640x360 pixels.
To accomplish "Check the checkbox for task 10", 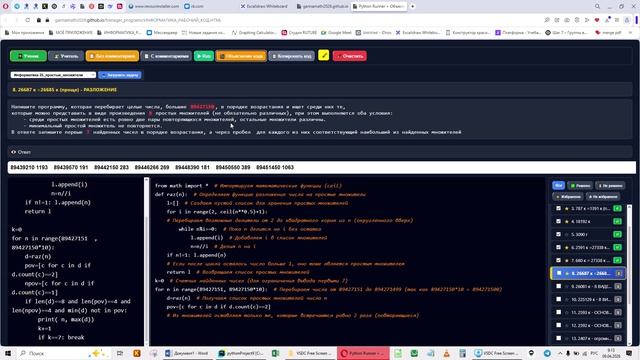I will click(x=559, y=299).
